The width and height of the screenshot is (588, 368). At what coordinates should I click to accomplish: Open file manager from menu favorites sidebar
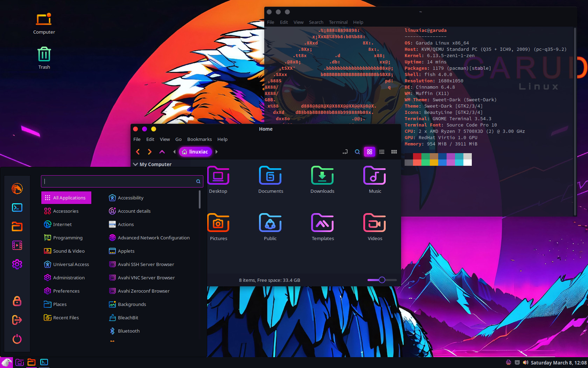(17, 226)
